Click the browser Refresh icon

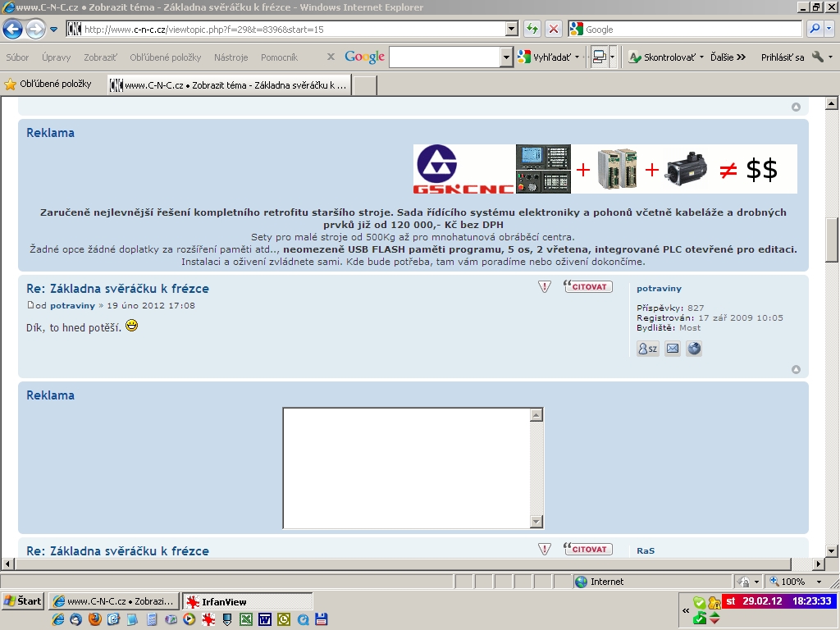[532, 30]
